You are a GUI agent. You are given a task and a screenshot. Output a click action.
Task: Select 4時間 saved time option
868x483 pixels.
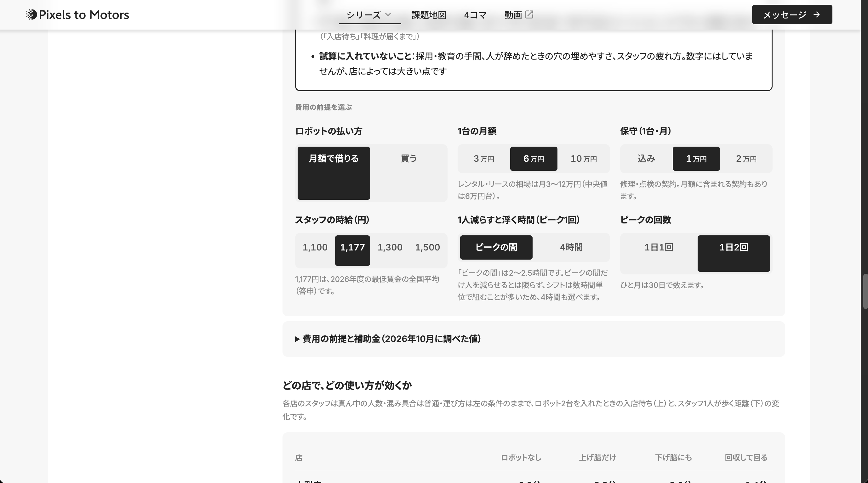(x=571, y=247)
